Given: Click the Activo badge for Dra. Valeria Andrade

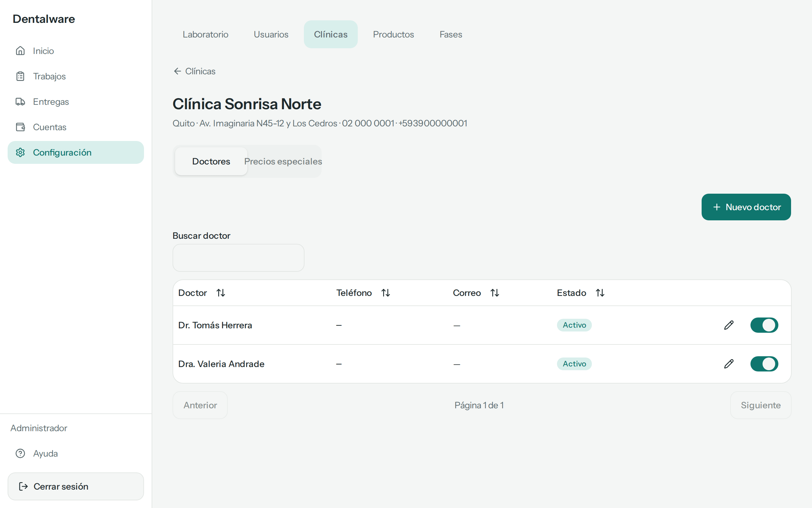Looking at the screenshot, I should (574, 364).
